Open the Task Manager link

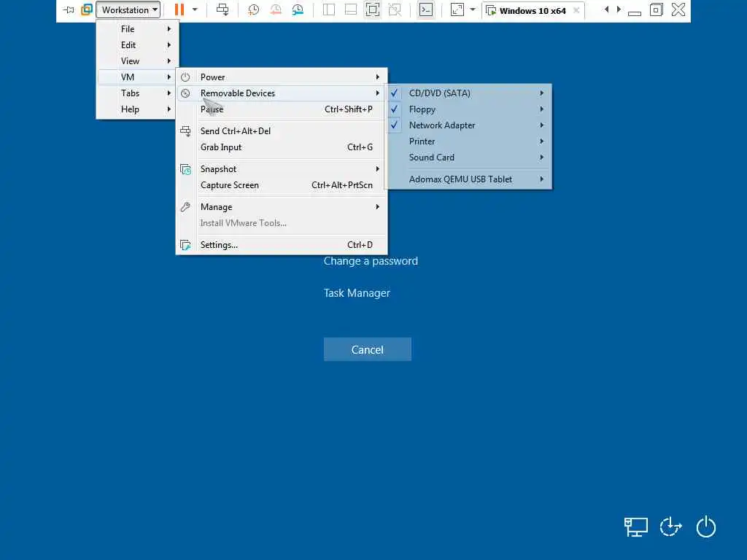click(x=357, y=293)
